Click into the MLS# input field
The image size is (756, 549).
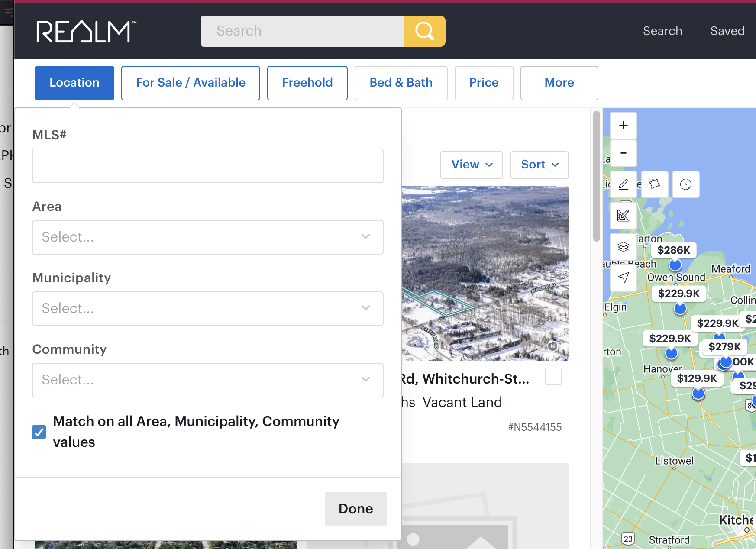click(207, 166)
